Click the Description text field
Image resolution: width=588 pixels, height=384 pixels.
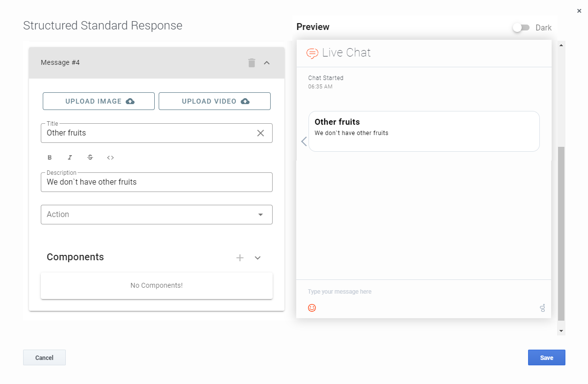(156, 182)
